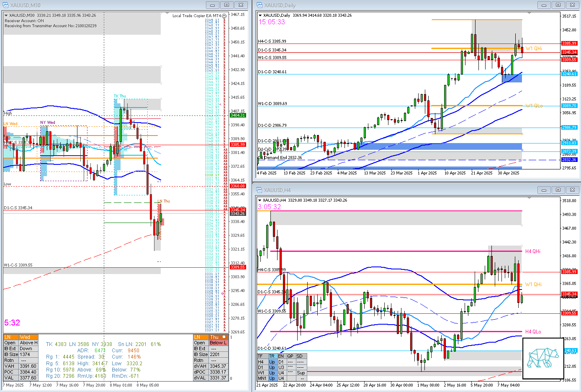Select the 'Receiver Account: ON' text

click(24, 20)
